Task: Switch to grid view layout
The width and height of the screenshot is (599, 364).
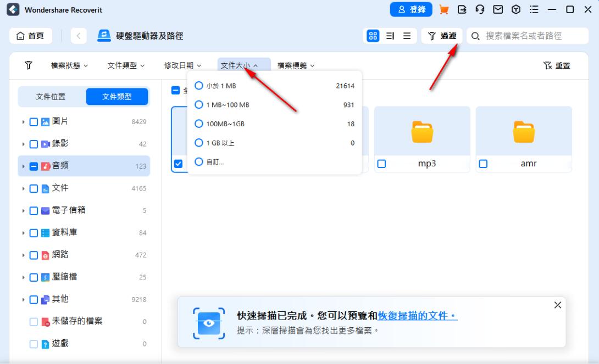Action: (x=373, y=35)
